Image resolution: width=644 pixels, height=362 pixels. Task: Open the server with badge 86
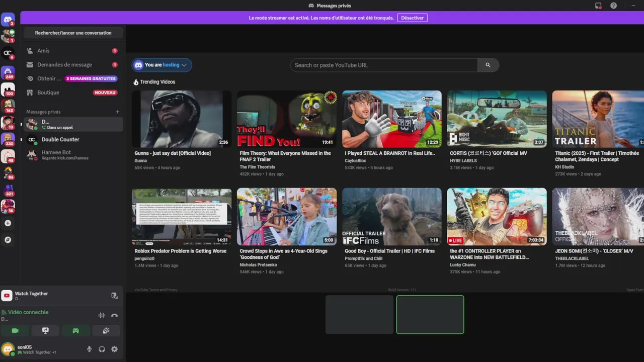(x=8, y=172)
